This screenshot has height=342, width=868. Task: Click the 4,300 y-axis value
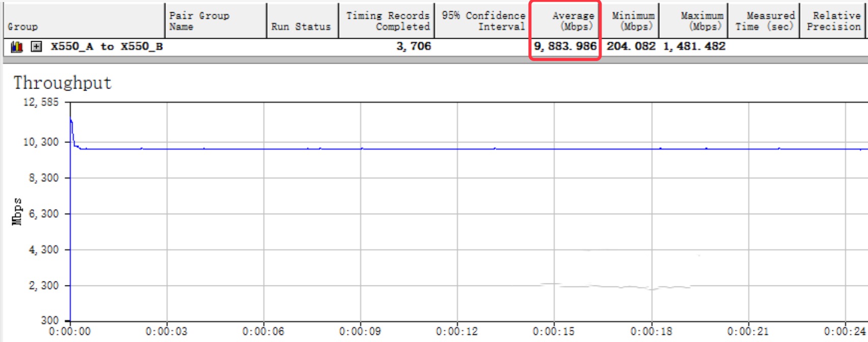[44, 250]
